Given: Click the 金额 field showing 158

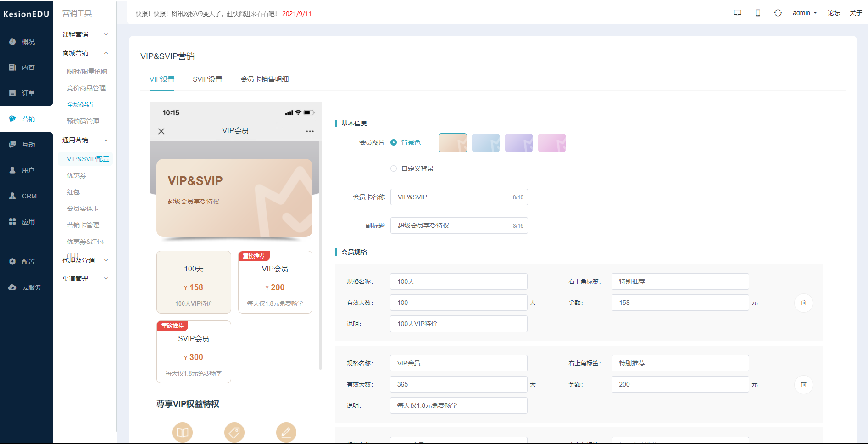Looking at the screenshot, I should click(x=680, y=303).
